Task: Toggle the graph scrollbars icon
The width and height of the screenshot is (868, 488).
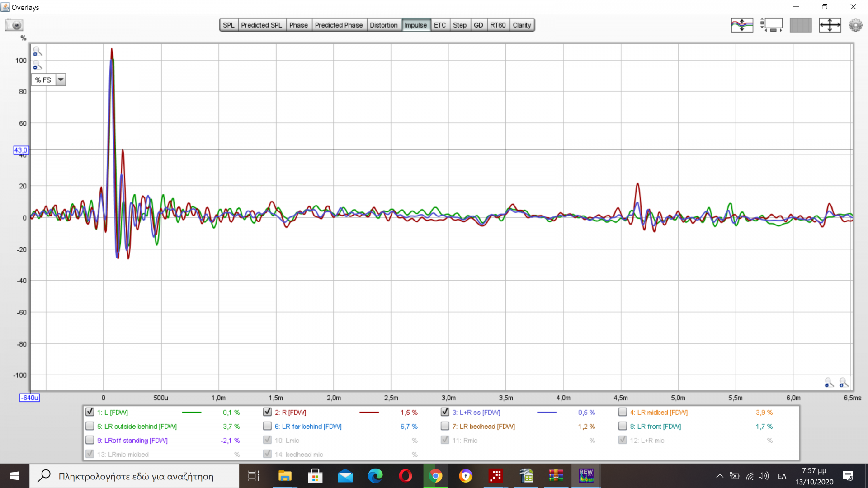Action: click(x=771, y=25)
